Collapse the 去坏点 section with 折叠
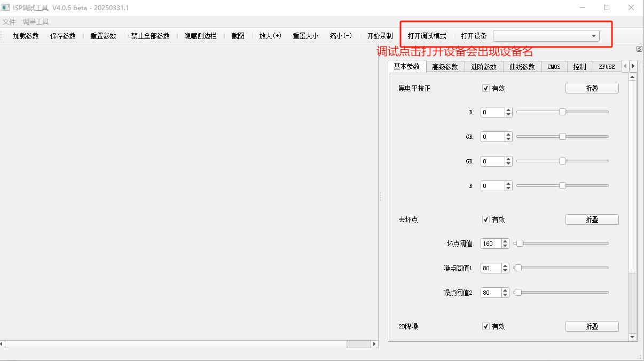 coord(592,219)
